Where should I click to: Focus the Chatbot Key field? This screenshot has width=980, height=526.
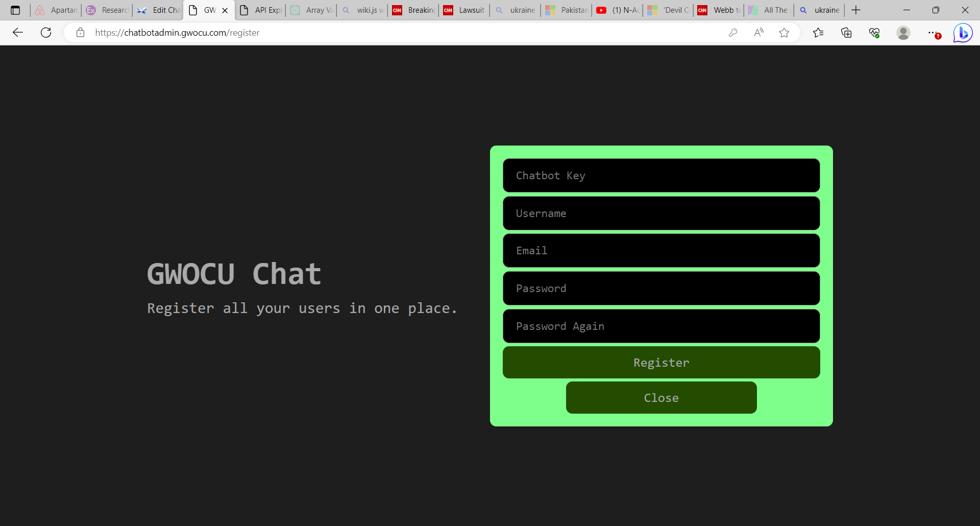coord(661,176)
